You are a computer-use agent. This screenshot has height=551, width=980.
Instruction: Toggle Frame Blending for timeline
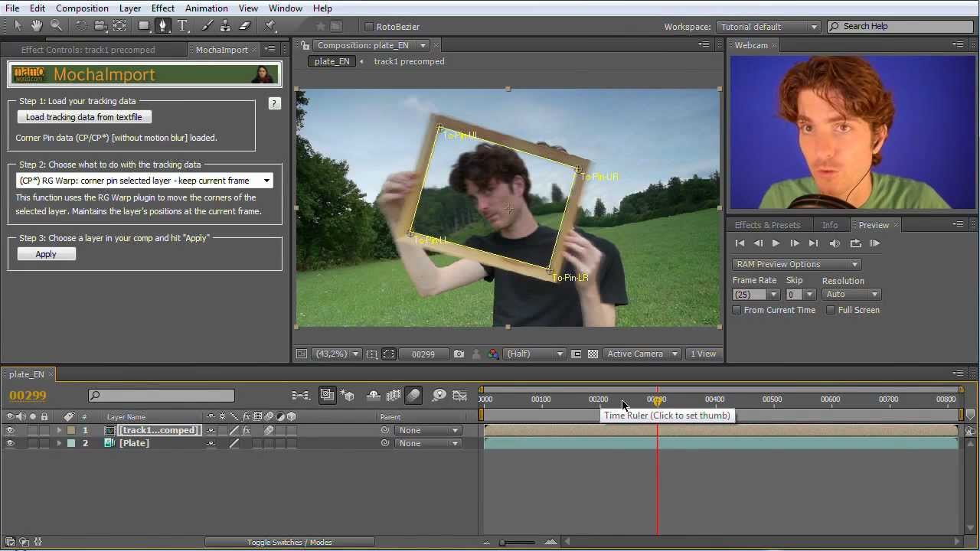tap(394, 395)
